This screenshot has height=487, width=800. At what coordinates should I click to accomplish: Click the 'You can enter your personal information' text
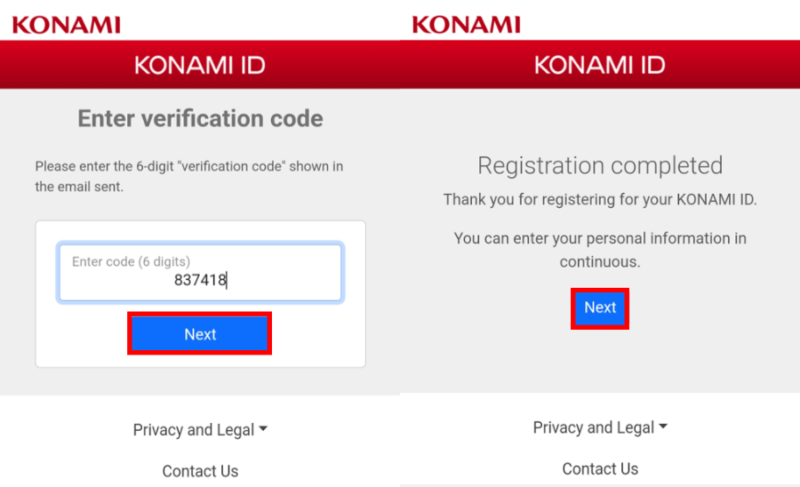pyautogui.click(x=600, y=250)
